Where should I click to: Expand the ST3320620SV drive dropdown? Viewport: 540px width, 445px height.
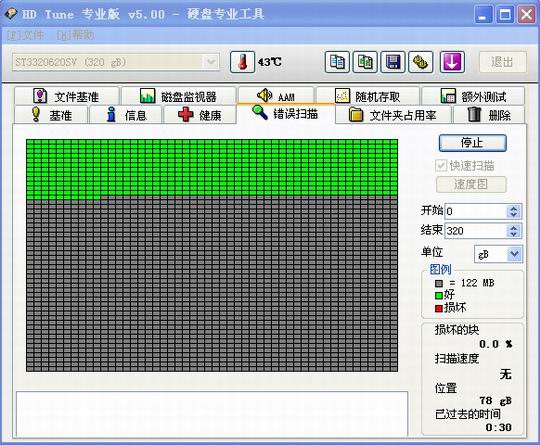coord(210,62)
